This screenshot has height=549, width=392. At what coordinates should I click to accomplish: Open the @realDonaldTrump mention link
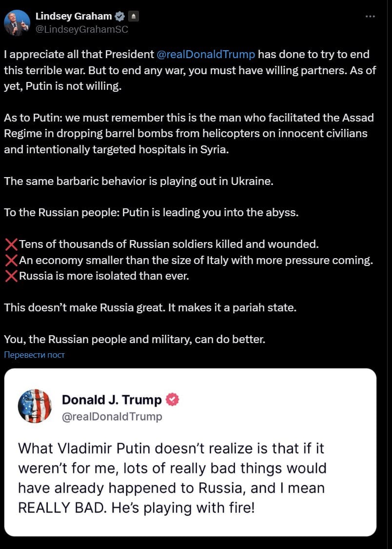click(x=206, y=55)
